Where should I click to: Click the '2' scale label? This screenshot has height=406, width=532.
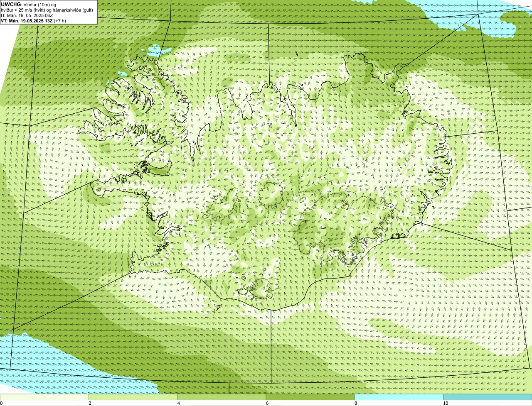pyautogui.click(x=90, y=403)
